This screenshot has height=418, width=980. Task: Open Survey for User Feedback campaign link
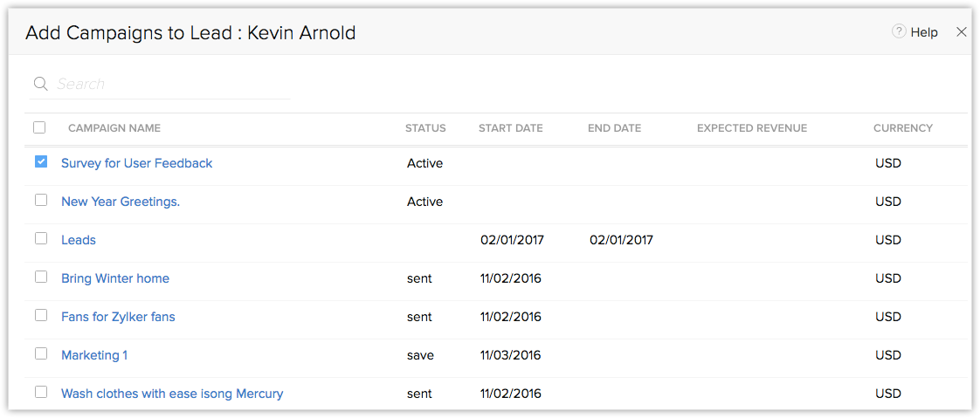click(136, 163)
